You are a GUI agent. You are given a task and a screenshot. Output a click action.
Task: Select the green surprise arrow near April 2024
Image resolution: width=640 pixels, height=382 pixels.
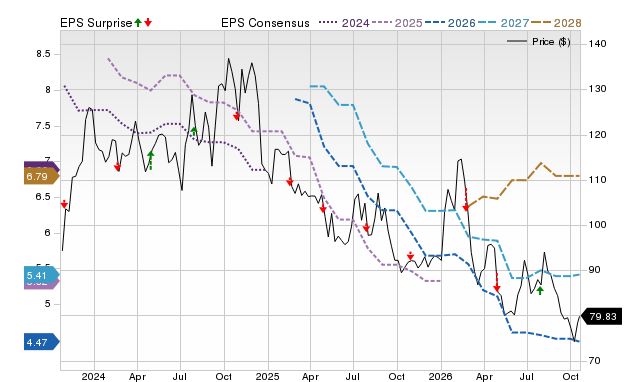(x=151, y=160)
